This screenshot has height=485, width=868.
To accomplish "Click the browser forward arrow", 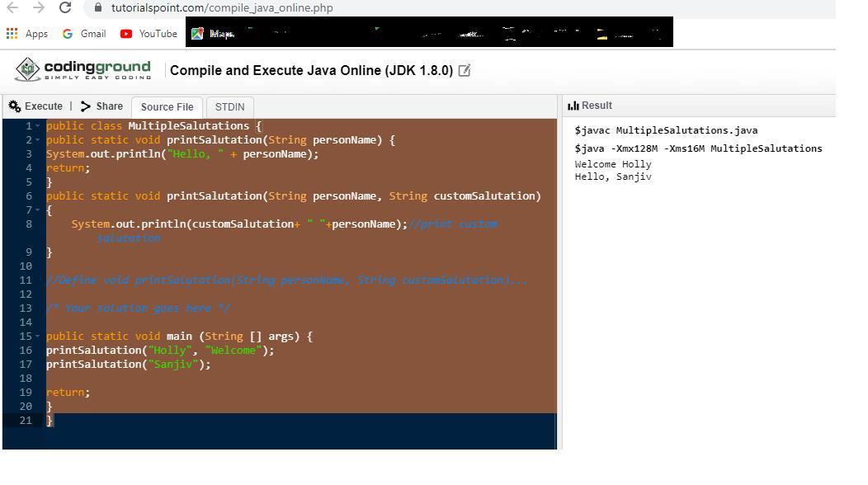I will tap(38, 7).
